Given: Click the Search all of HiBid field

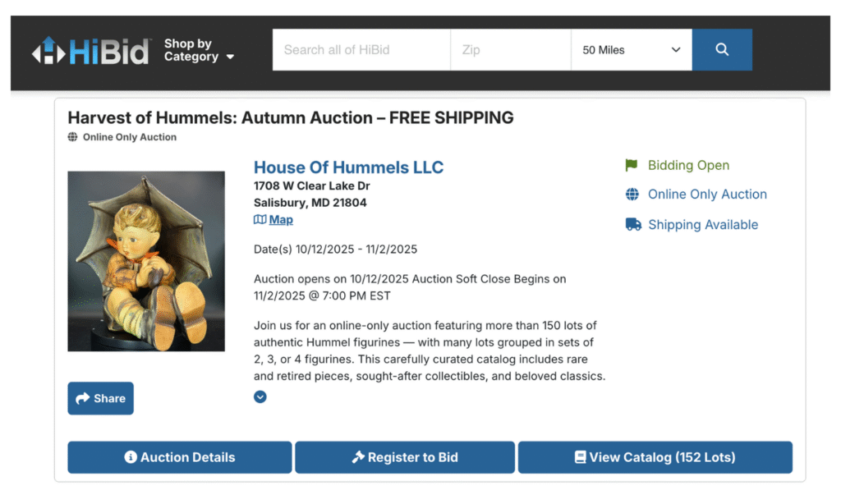Looking at the screenshot, I should (x=361, y=50).
